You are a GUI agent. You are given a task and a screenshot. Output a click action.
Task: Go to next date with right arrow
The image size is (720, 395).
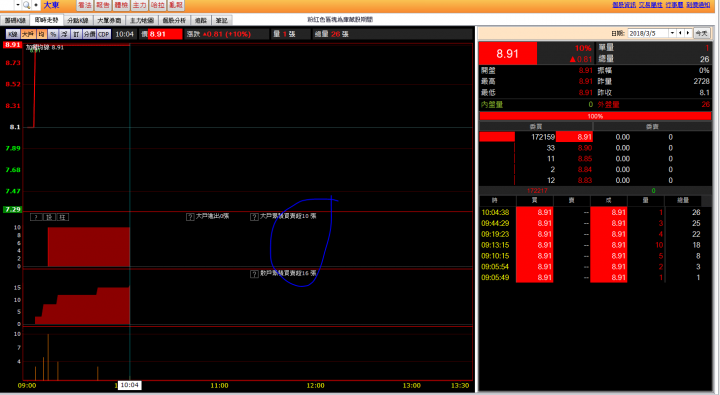click(688, 33)
